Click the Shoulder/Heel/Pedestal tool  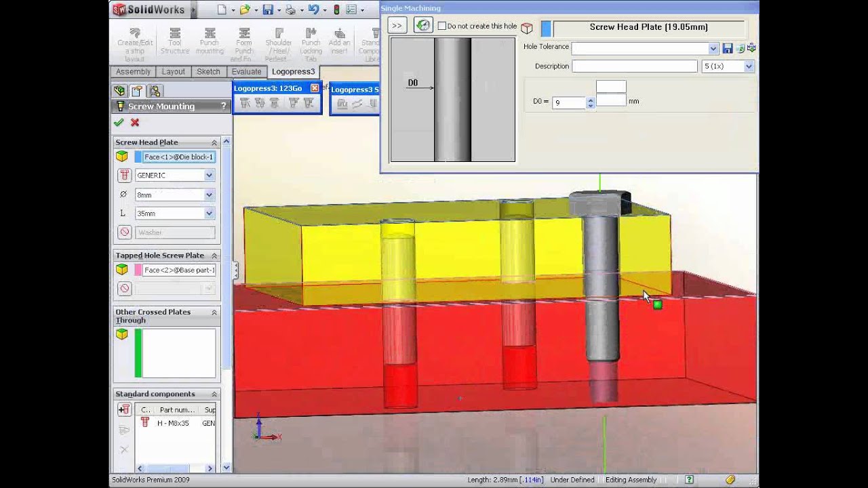pos(279,45)
